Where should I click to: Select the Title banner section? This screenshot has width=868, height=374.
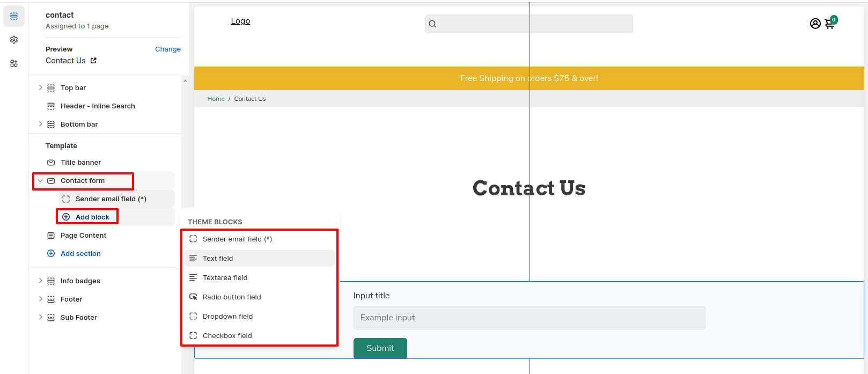[x=80, y=162]
